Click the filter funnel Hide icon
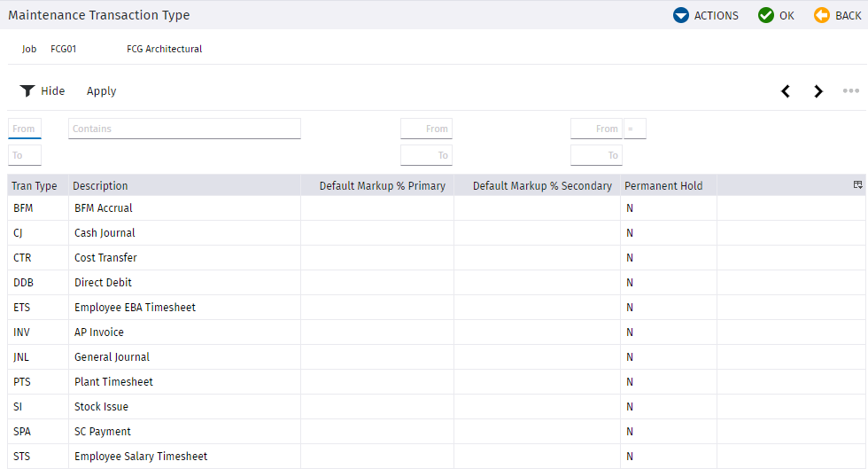868x469 pixels. click(27, 91)
